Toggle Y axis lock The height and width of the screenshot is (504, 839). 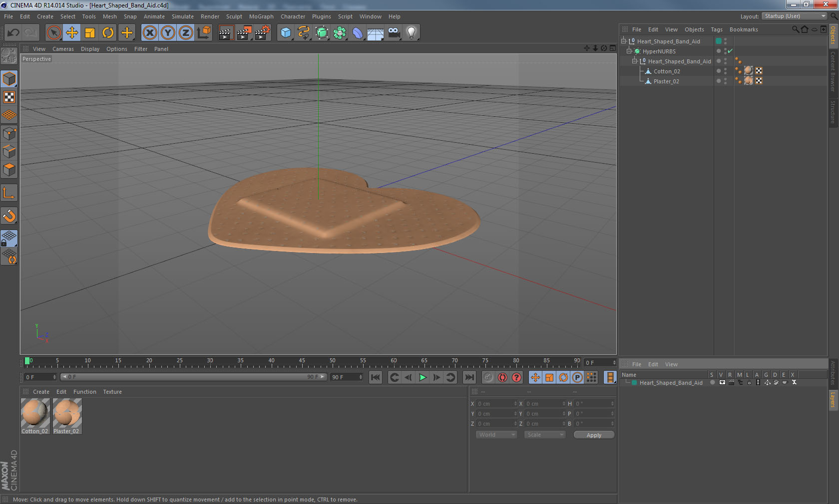coord(168,33)
